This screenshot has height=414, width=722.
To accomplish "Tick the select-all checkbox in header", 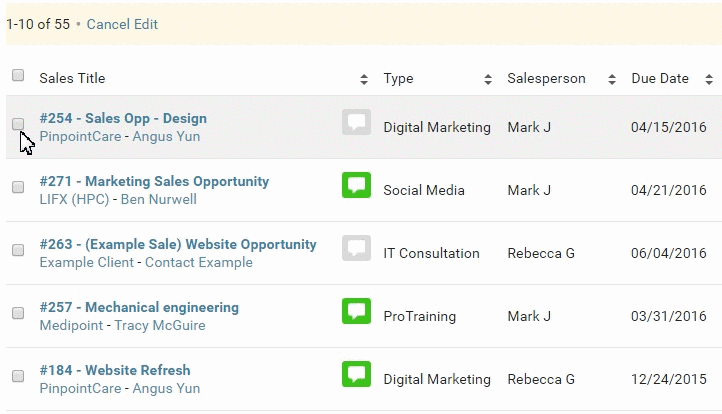I will (x=18, y=75).
